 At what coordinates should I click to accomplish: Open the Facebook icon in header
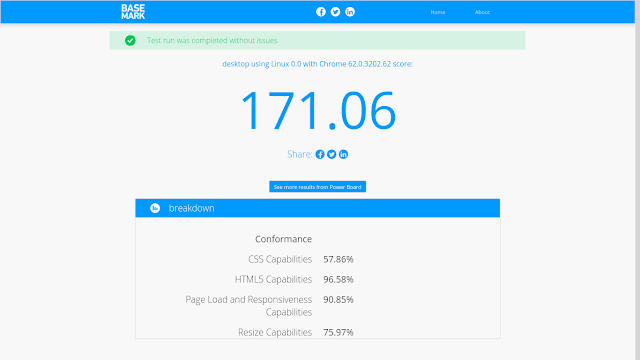(321, 12)
